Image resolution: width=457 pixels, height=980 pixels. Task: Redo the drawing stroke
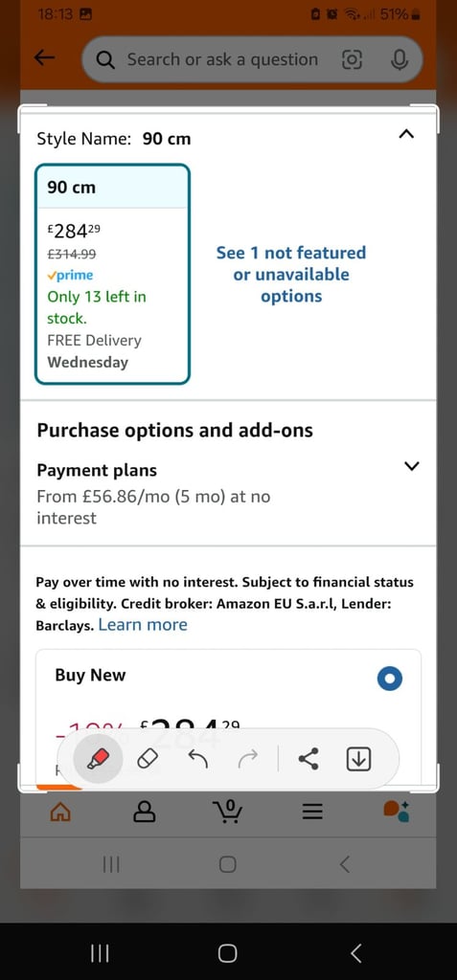248,760
